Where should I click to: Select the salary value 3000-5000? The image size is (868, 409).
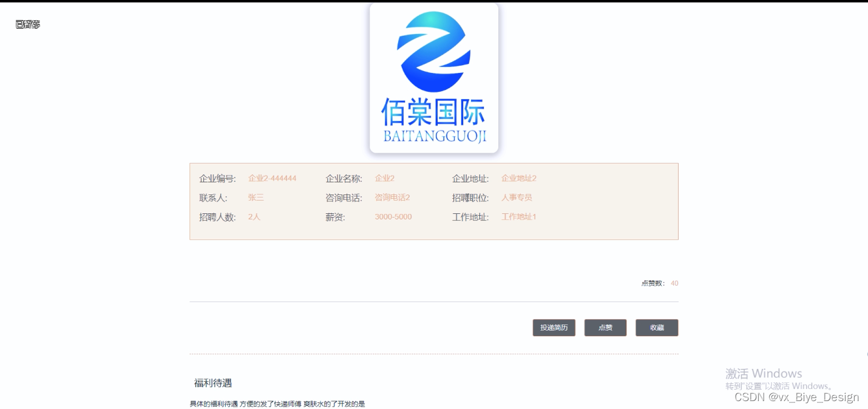[393, 217]
